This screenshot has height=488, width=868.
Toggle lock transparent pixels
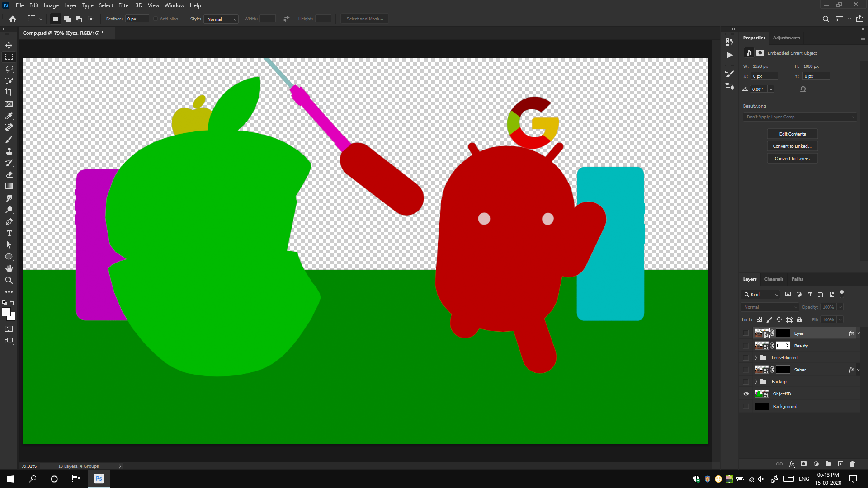pos(759,319)
